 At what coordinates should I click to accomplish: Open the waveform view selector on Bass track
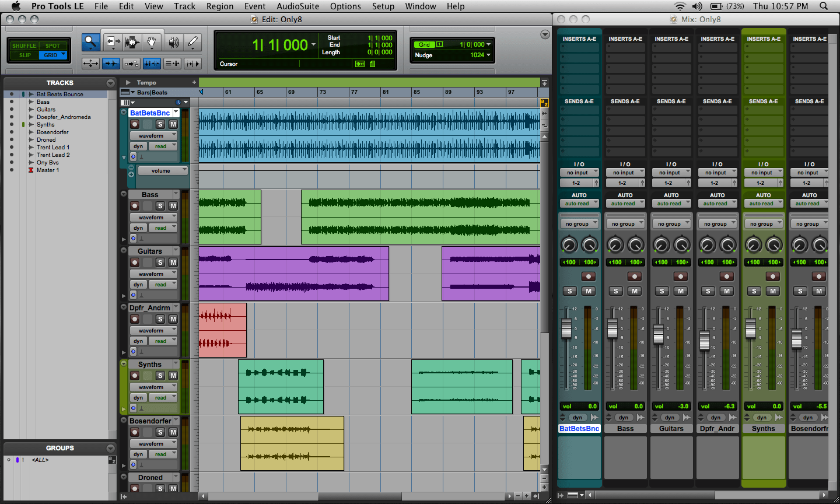click(153, 216)
